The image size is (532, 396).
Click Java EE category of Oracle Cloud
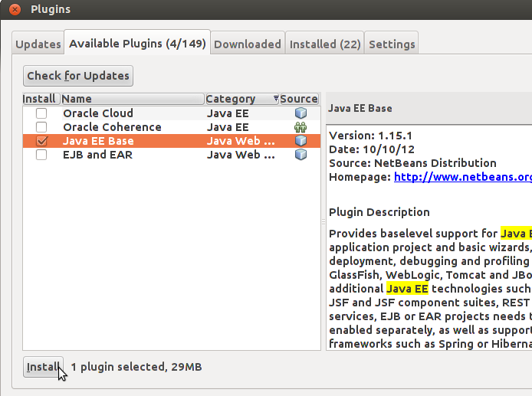tap(228, 113)
